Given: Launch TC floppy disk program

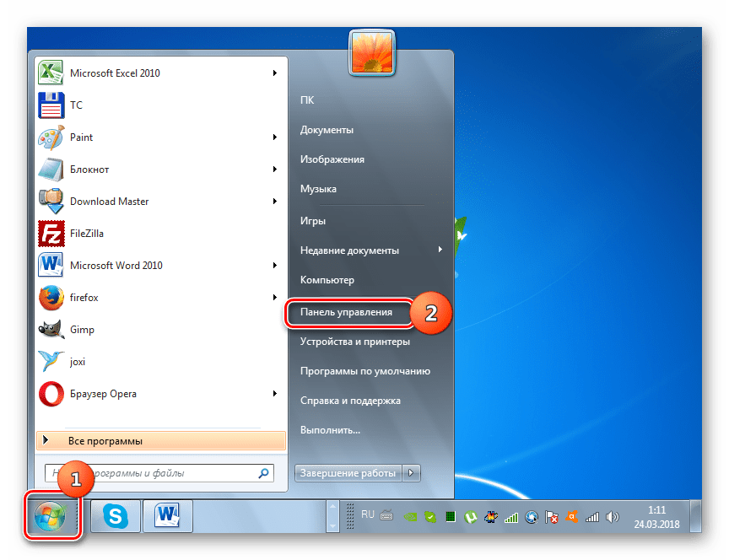Looking at the screenshot, I should click(161, 105).
